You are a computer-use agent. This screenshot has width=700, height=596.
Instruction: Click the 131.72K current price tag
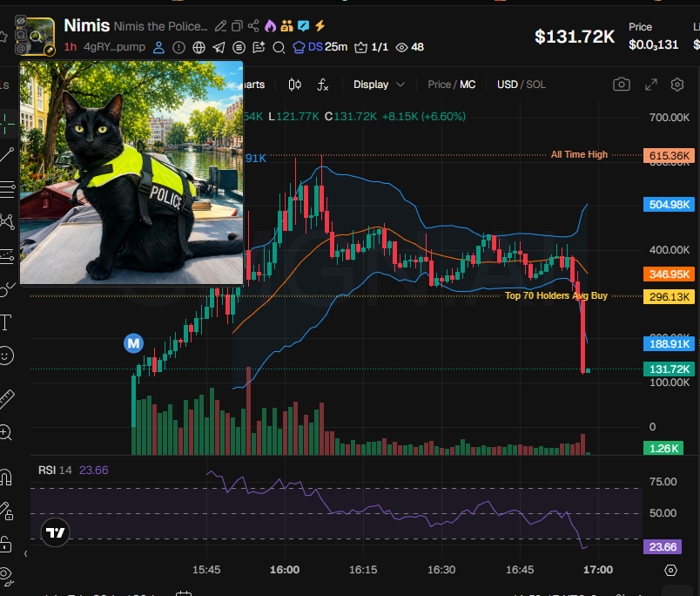[x=669, y=369]
